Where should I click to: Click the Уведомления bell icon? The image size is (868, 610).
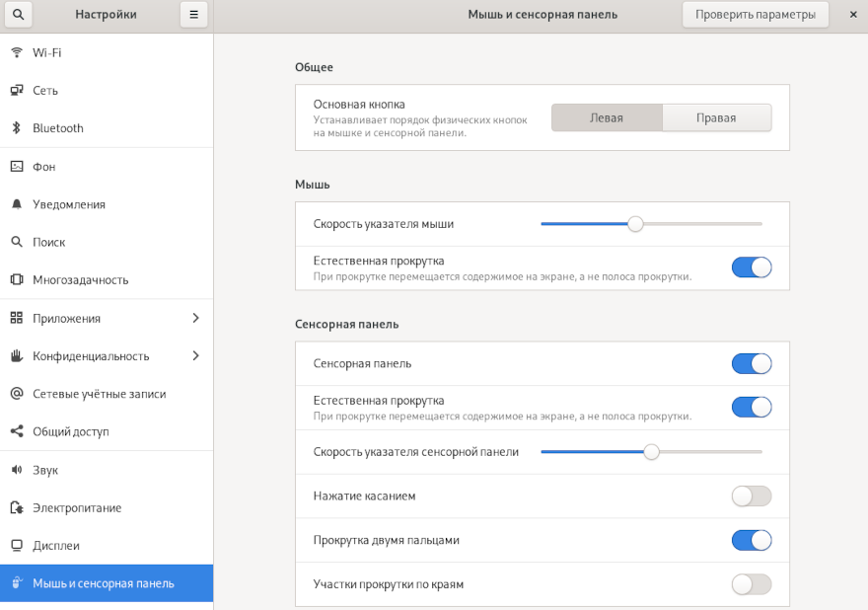pos(16,204)
